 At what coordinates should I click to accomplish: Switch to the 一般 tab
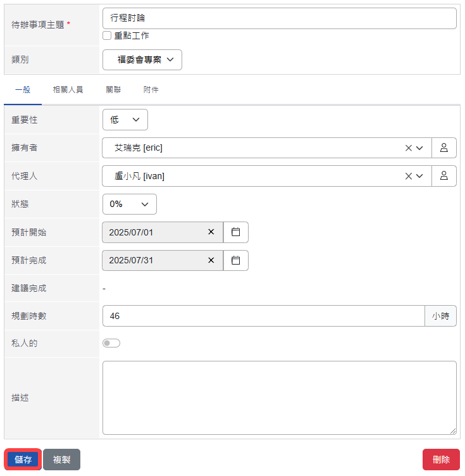coord(23,90)
